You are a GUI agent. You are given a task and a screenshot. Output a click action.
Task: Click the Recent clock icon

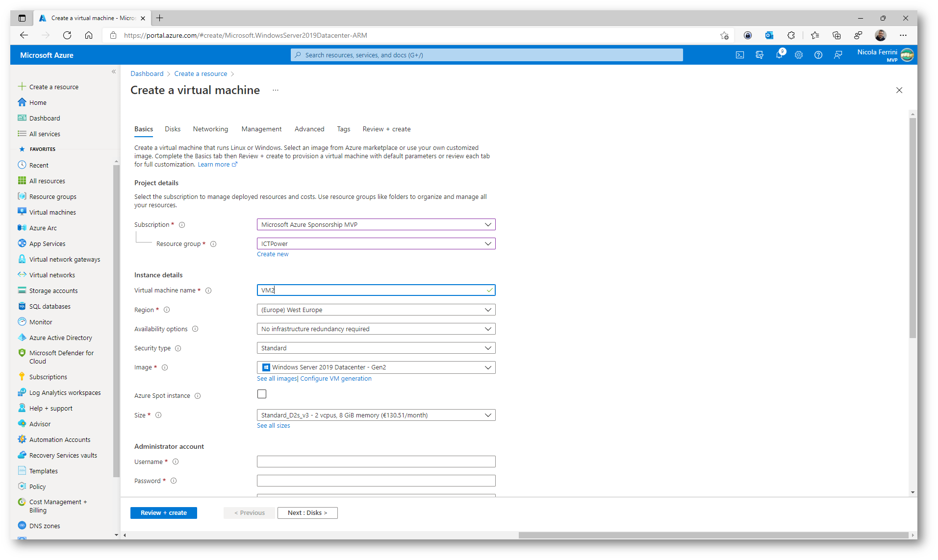[22, 165]
